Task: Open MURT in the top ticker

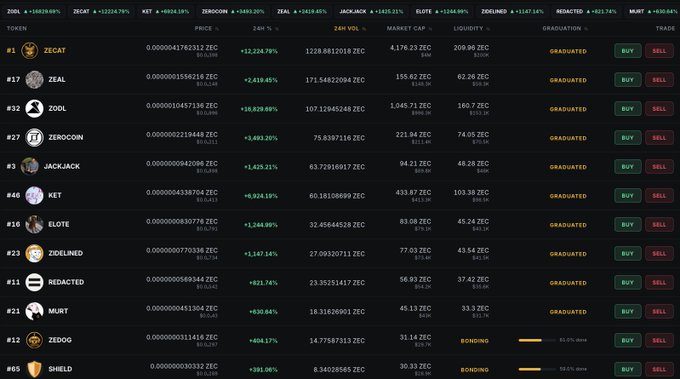Action: (x=653, y=12)
